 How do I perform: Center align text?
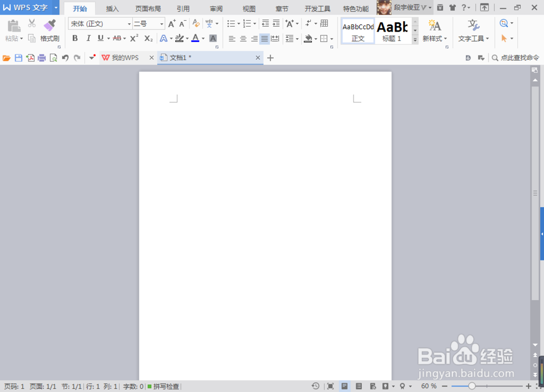(243, 39)
